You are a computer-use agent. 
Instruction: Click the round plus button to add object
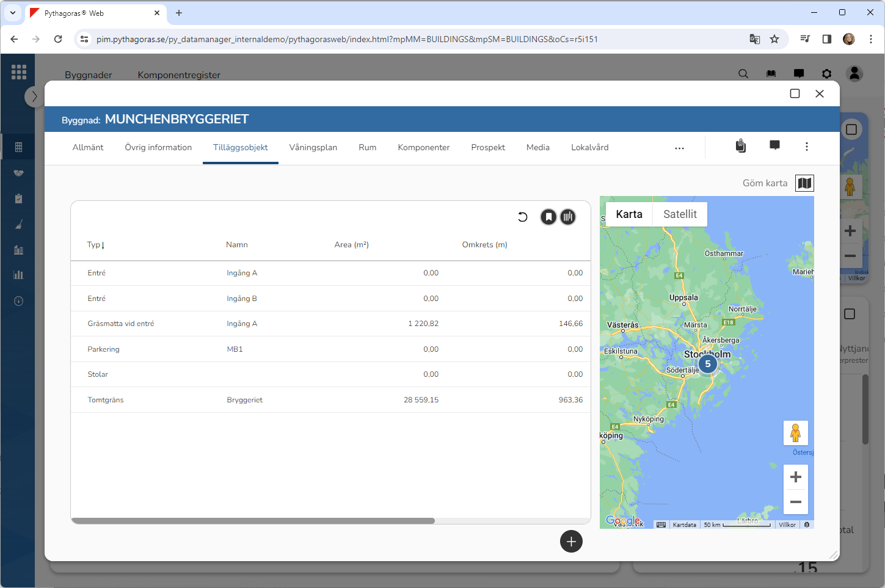571,542
